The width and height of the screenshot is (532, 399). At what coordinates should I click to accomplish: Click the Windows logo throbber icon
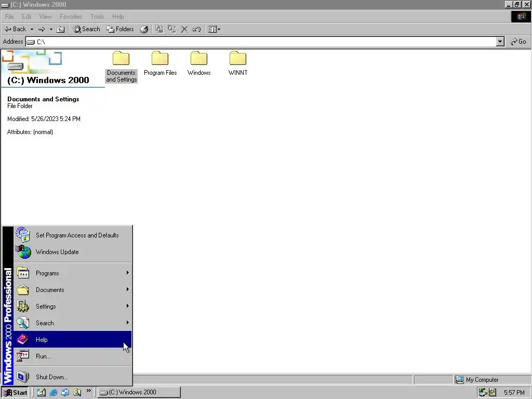click(521, 17)
